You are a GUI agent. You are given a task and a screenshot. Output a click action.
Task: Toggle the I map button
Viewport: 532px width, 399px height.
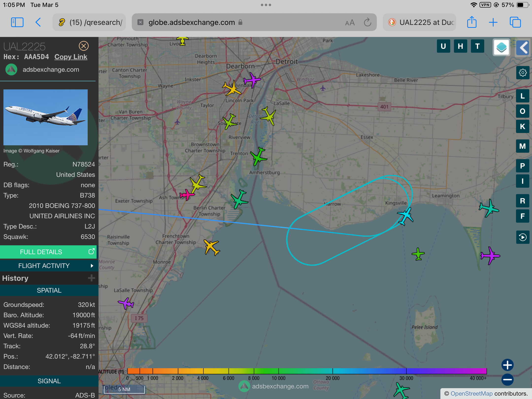(523, 181)
